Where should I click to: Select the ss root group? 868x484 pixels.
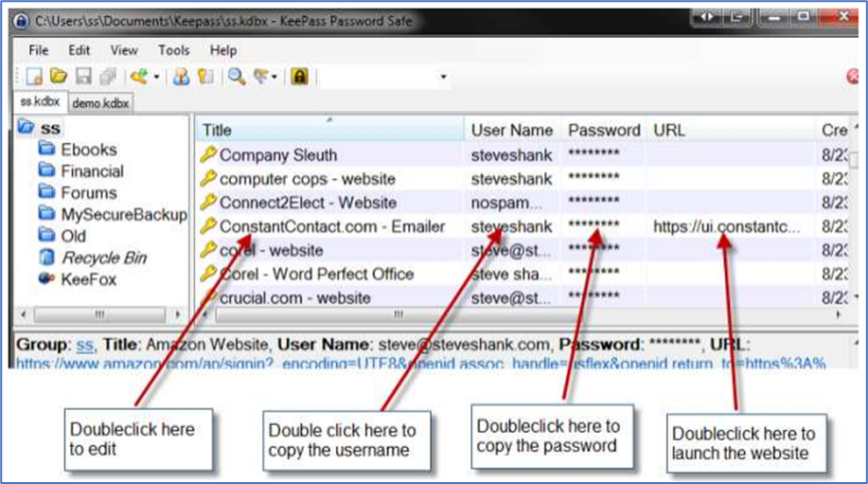50,129
